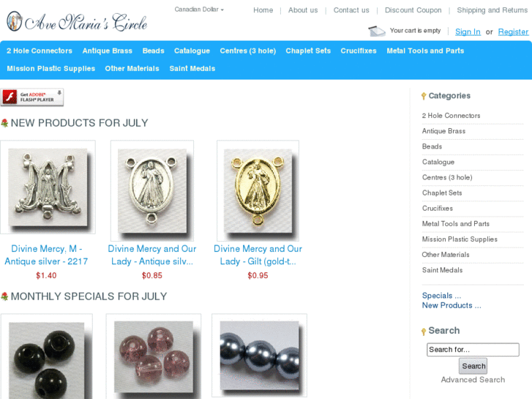Screen dimensions: 532x399
Task: Click the Sign In link
Action: [468, 31]
